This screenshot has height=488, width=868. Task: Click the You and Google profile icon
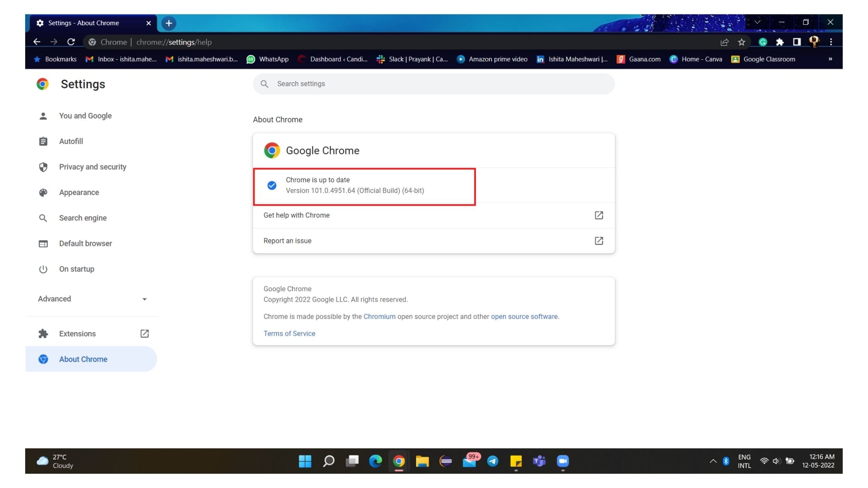(43, 115)
